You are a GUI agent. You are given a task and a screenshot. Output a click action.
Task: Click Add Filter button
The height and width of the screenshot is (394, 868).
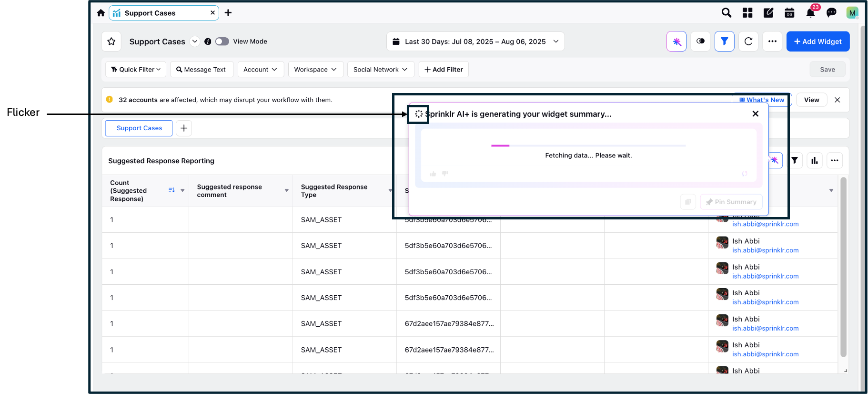click(x=444, y=70)
